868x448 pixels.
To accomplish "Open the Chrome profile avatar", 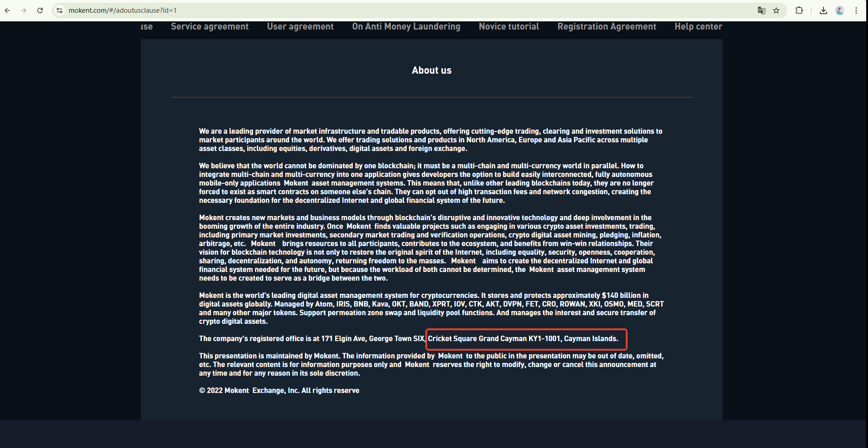I will [x=840, y=10].
